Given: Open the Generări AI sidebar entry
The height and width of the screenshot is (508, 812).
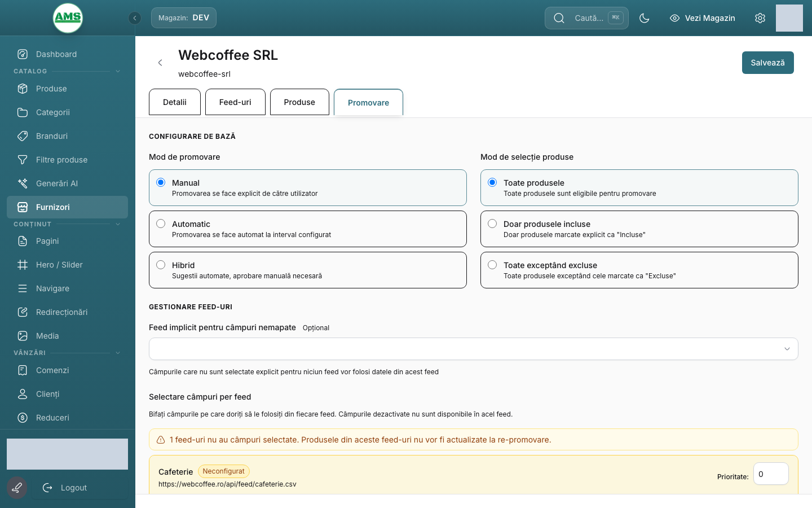Looking at the screenshot, I should coord(68,183).
